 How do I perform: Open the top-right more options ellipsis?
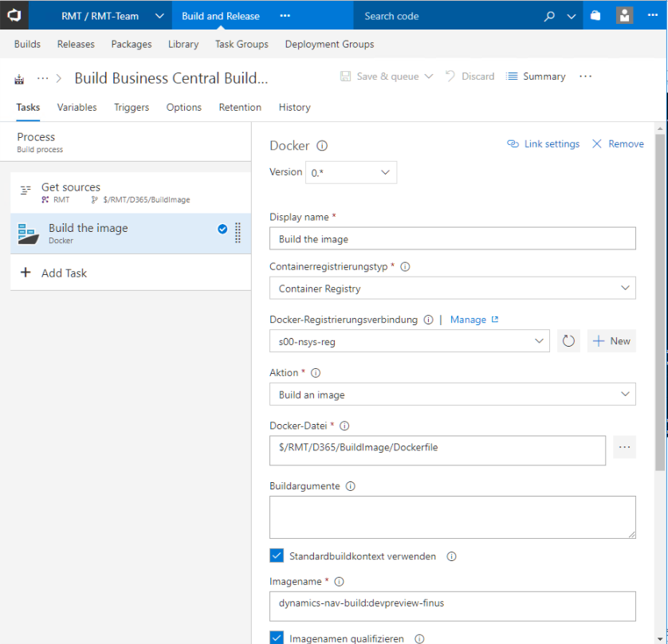point(652,15)
